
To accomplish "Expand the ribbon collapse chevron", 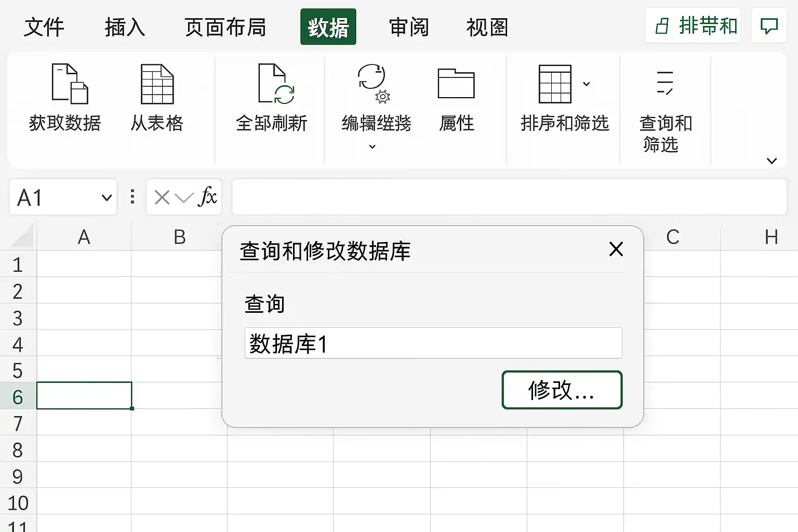I will pyautogui.click(x=772, y=161).
